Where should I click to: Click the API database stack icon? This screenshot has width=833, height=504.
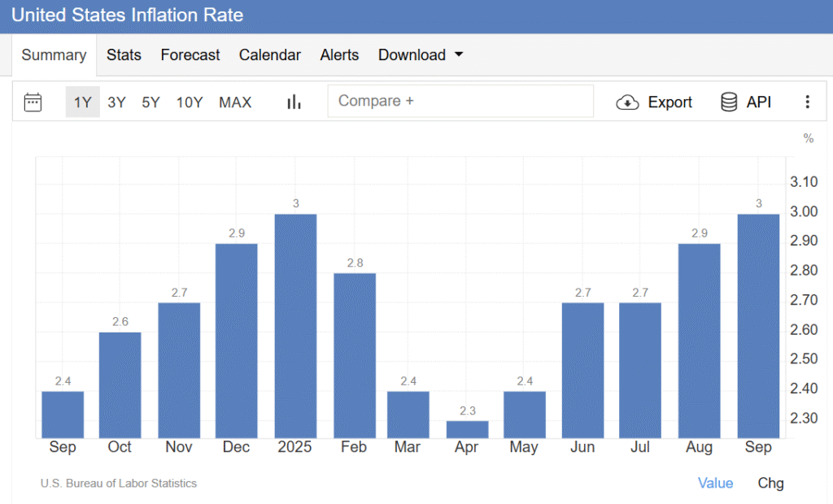[729, 102]
